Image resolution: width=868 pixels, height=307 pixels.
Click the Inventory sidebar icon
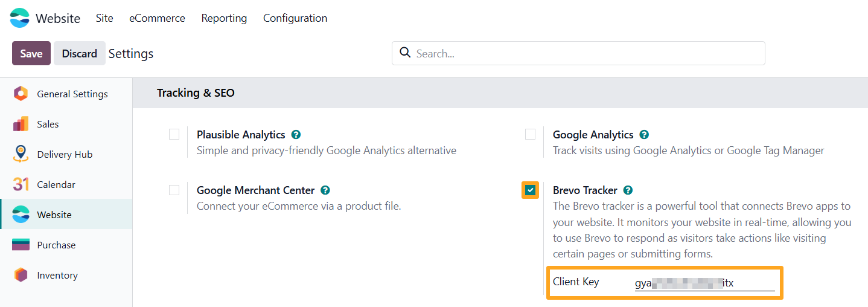[21, 275]
